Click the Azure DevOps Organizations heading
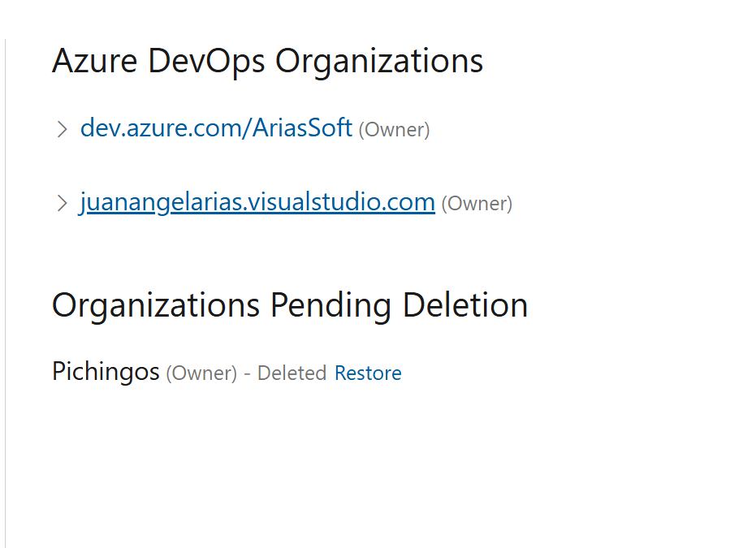The height and width of the screenshot is (548, 756). pos(267,61)
